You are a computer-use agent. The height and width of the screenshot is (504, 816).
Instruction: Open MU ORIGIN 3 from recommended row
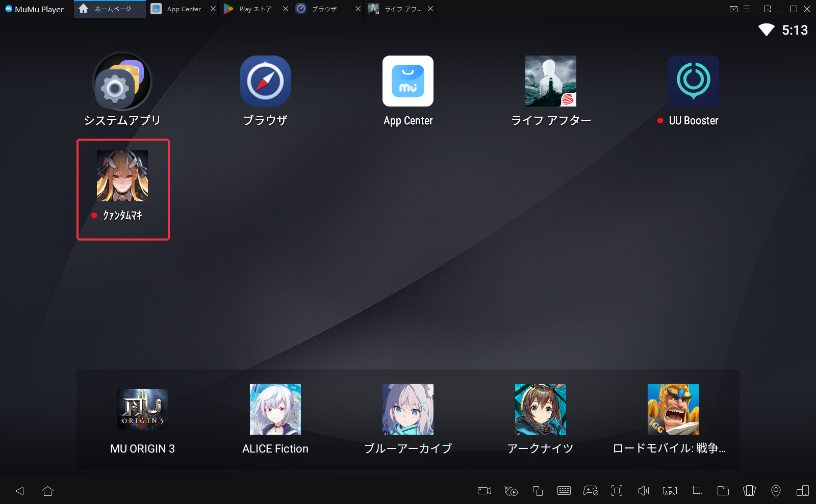pos(143,409)
